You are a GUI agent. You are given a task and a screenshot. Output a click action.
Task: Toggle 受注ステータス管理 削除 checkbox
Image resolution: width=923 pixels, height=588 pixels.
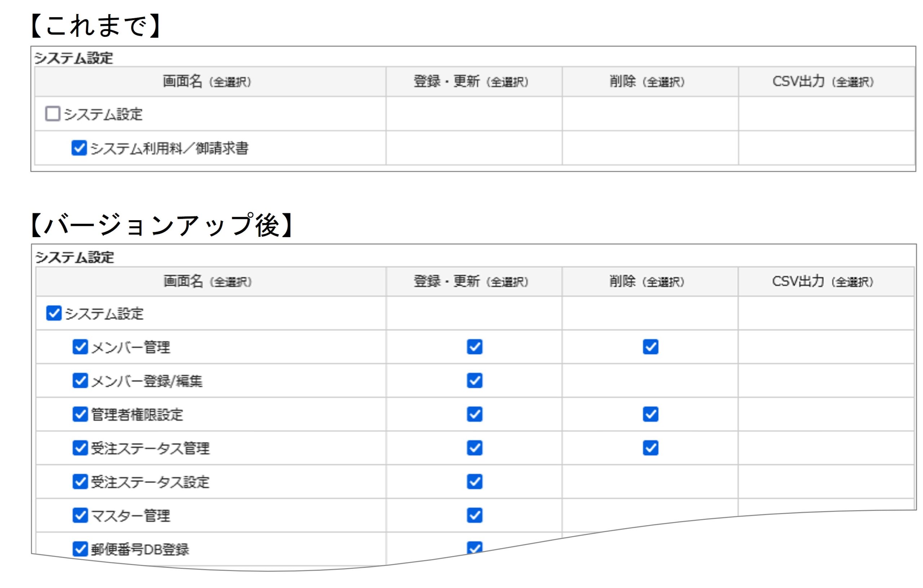(650, 448)
